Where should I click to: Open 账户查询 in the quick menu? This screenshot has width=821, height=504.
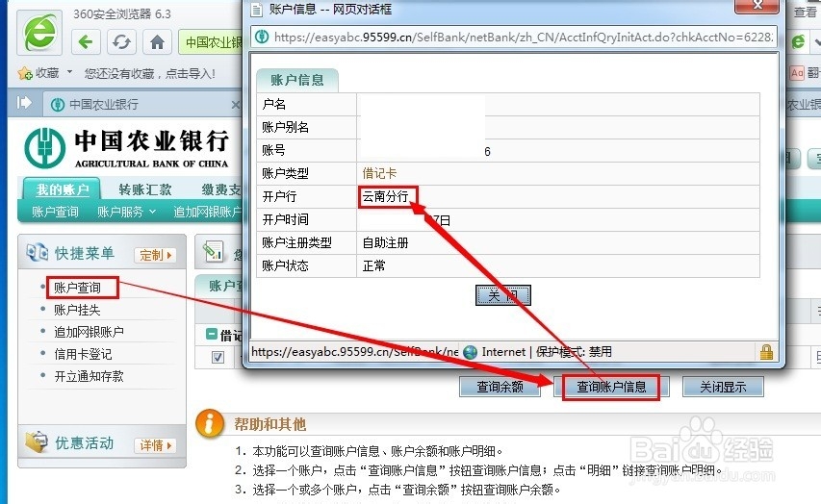tap(77, 288)
